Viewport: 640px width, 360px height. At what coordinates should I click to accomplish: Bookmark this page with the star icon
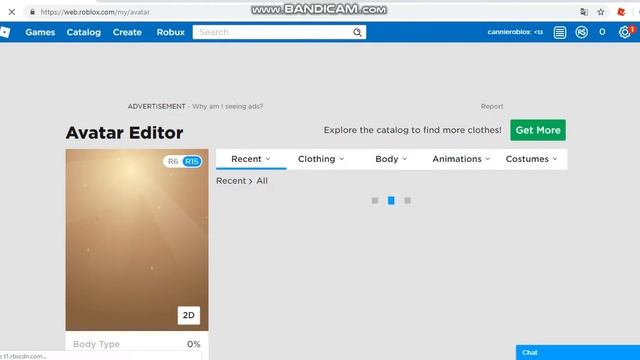(601, 12)
